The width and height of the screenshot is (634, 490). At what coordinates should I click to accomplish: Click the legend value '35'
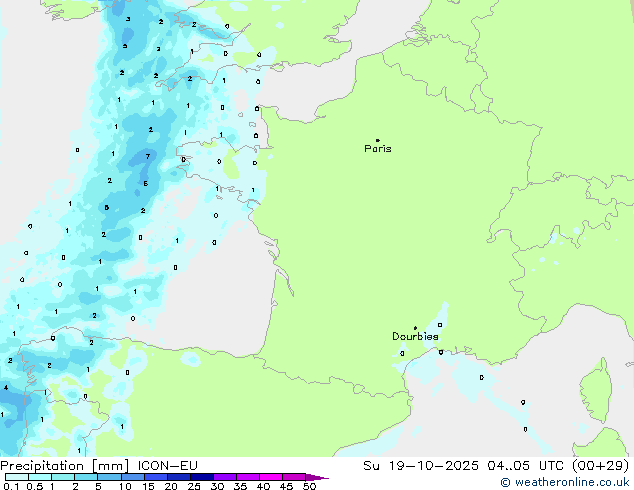click(x=240, y=486)
